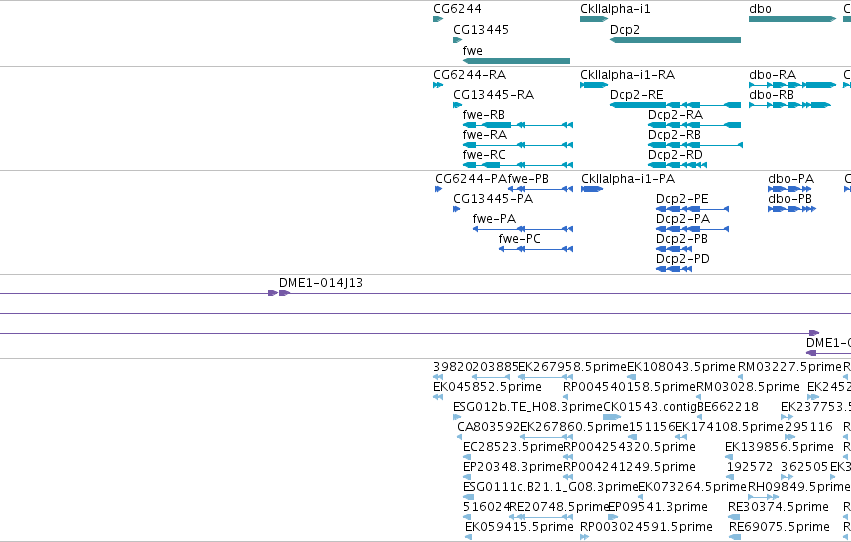Click the dbo-PA coding feature
851x542 pixels.
click(x=790, y=189)
